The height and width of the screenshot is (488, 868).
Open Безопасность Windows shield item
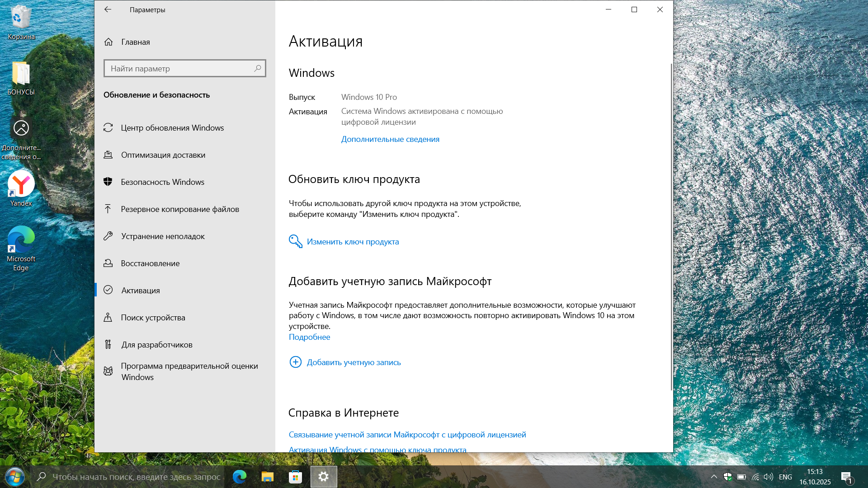click(x=162, y=182)
